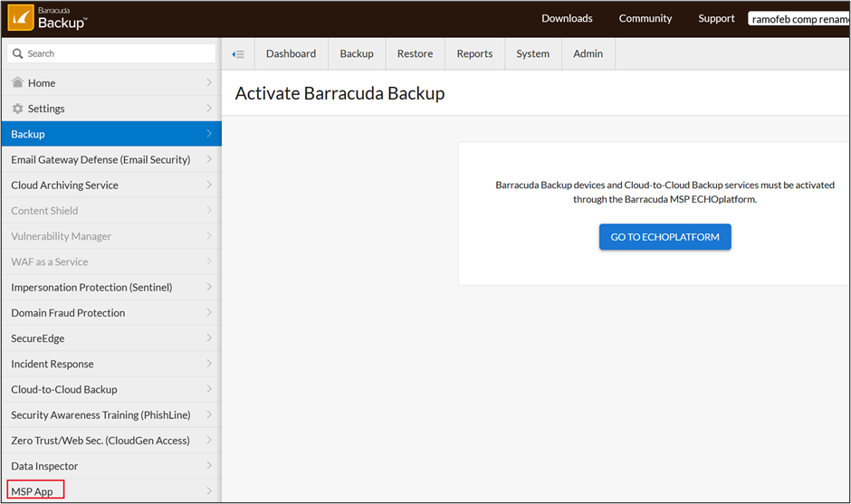Expand Email Gateway Defense chevron

[209, 159]
